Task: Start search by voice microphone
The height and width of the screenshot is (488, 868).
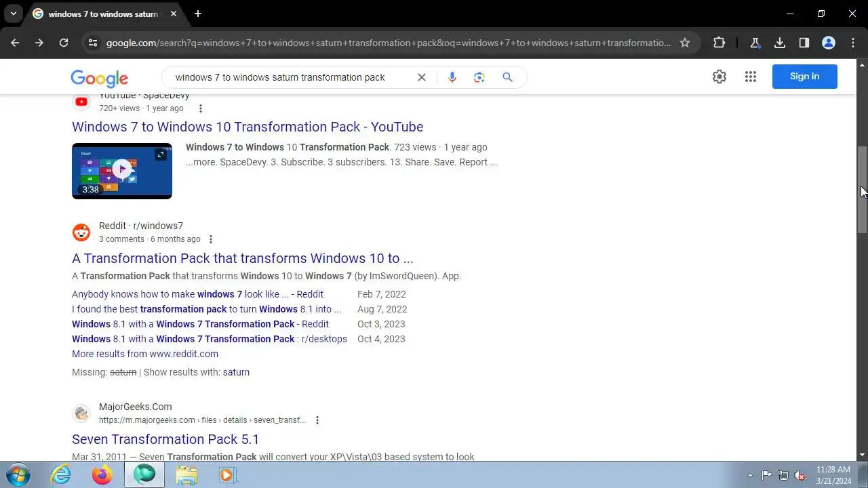Action: pyautogui.click(x=452, y=77)
